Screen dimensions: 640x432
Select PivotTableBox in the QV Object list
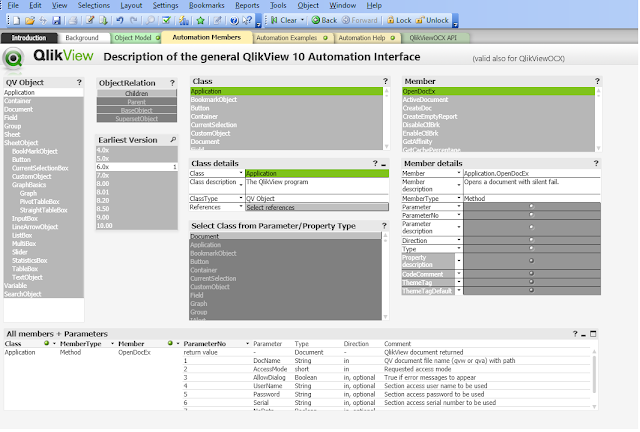click(x=44, y=202)
